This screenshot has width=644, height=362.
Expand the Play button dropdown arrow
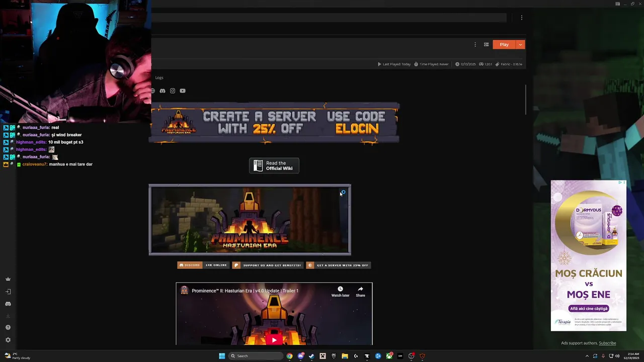521,44
